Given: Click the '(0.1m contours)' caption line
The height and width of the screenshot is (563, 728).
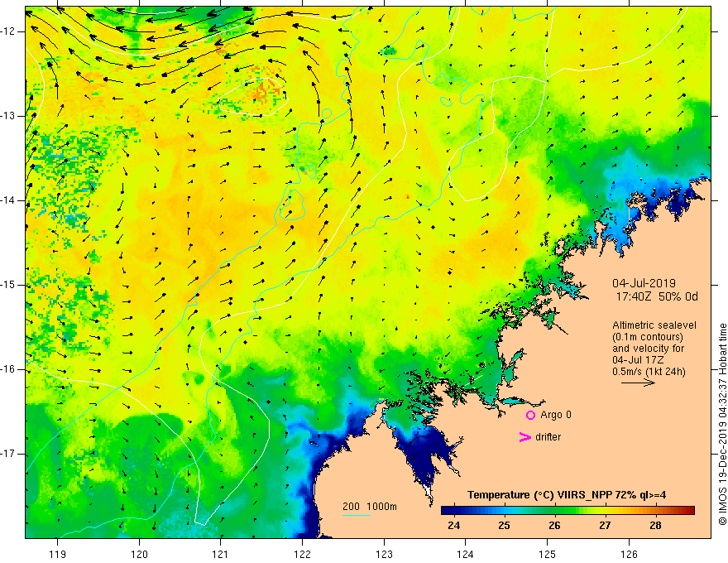Looking at the screenshot, I should 648,337.
